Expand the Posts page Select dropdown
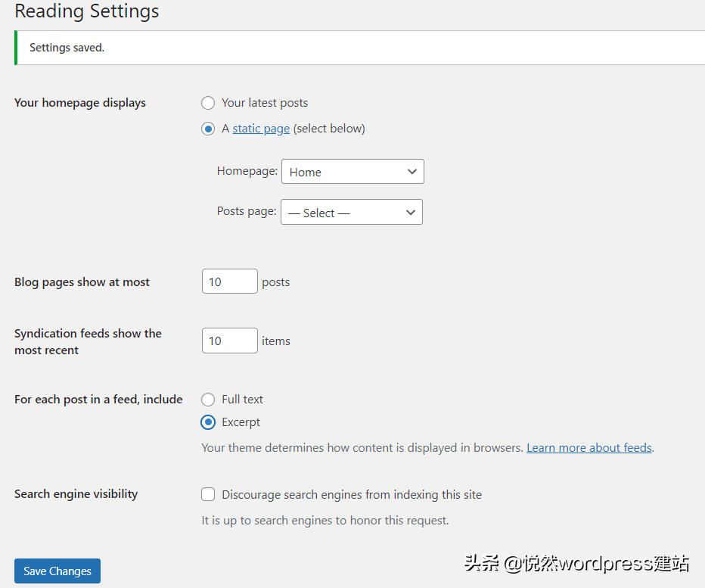The height and width of the screenshot is (588, 705). 352,212
